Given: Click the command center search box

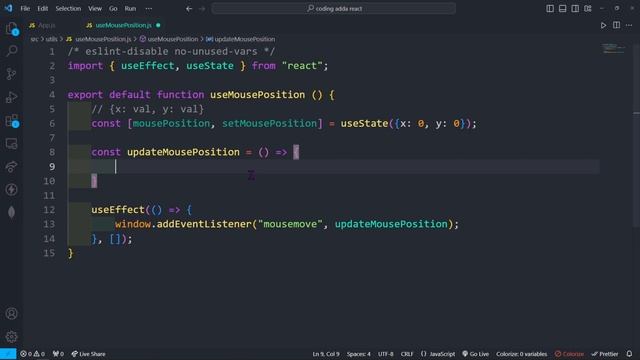Looking at the screenshot, I should point(333,9).
